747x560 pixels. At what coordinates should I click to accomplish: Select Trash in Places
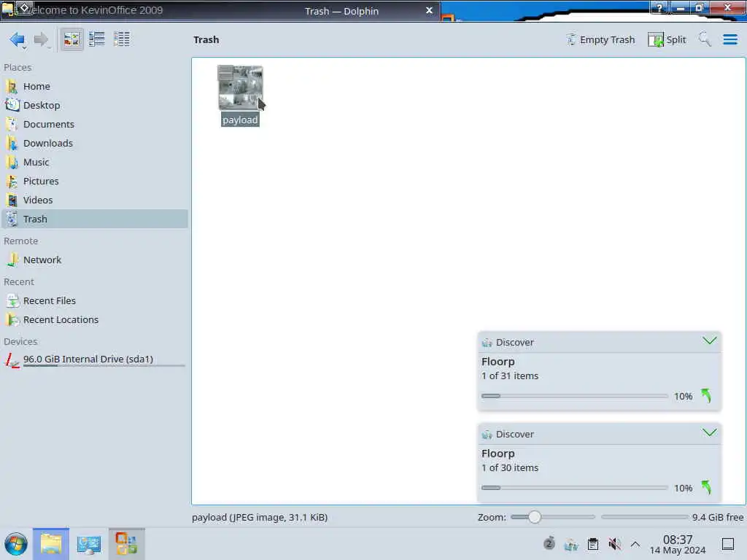coord(94,219)
